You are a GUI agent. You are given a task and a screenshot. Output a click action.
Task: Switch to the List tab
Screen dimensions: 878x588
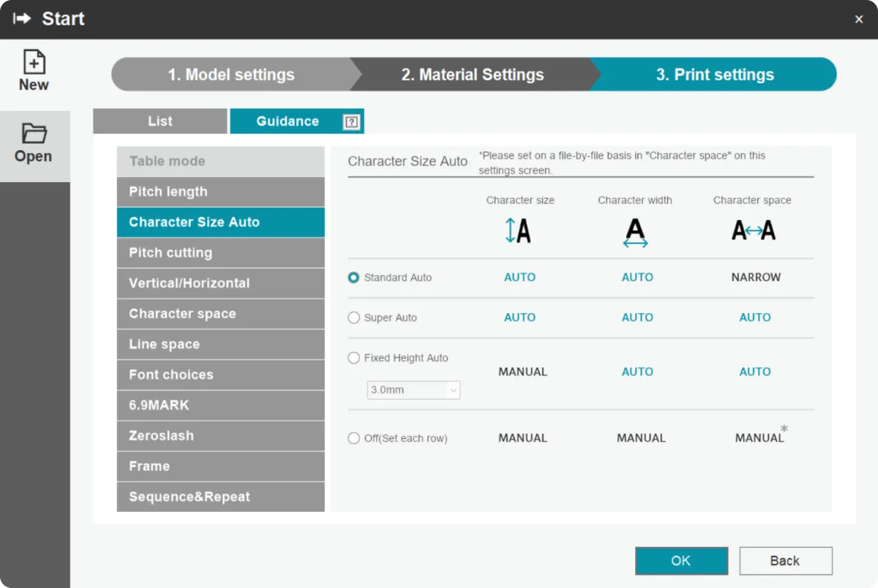click(x=160, y=121)
